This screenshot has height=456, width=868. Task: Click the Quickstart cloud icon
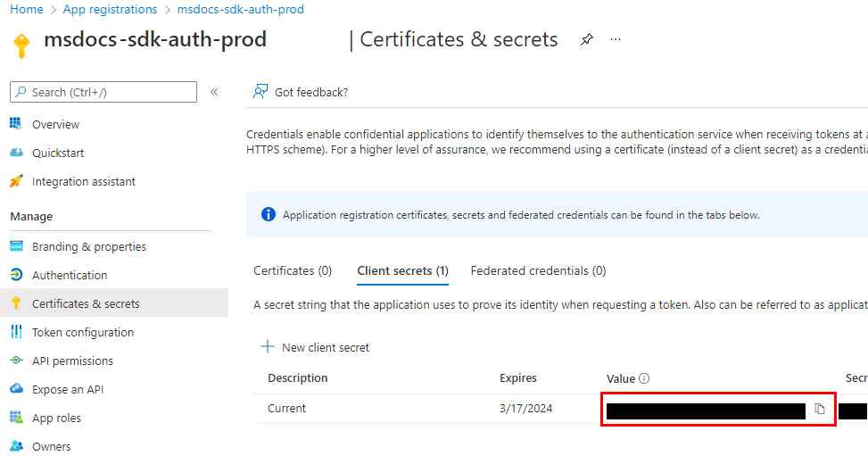coord(16,153)
